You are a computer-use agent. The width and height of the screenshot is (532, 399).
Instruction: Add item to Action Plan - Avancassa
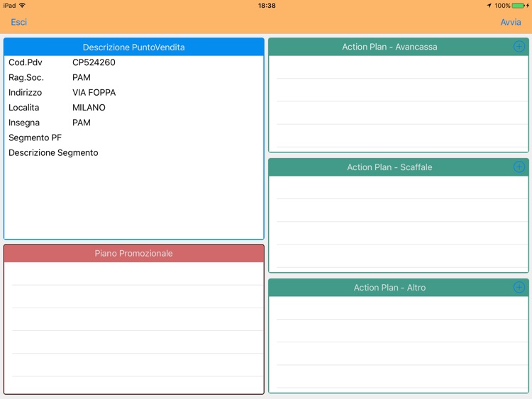[x=519, y=47]
